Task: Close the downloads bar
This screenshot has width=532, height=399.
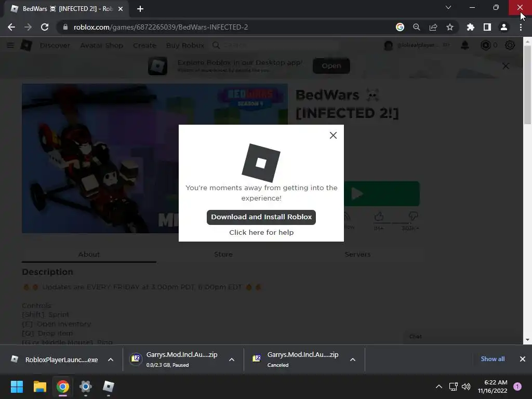Action: [523, 359]
